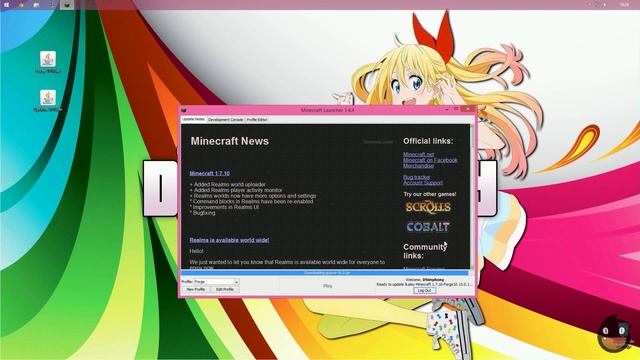Open the Minecraft.net official link

pyautogui.click(x=418, y=154)
